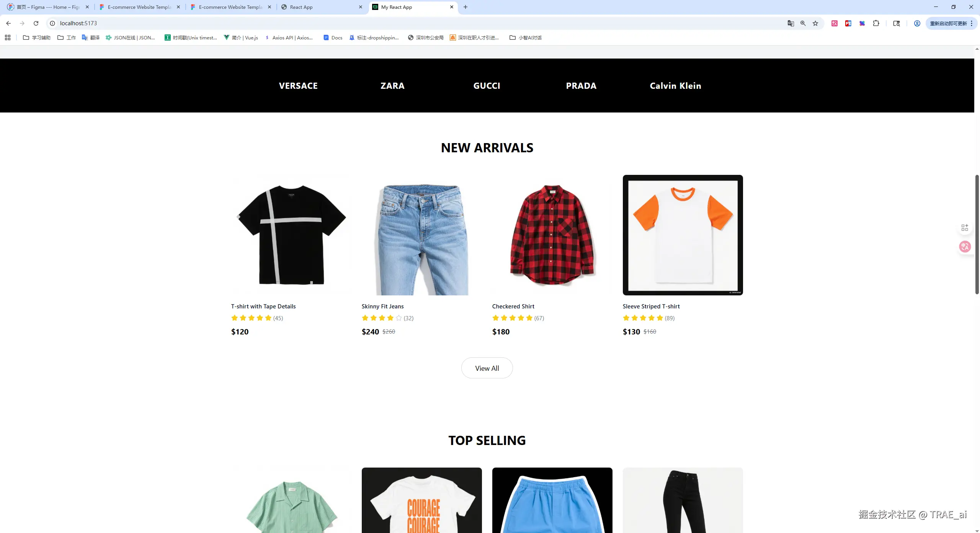This screenshot has width=980, height=533.
Task: Bookmark this page with star icon
Action: tap(815, 23)
